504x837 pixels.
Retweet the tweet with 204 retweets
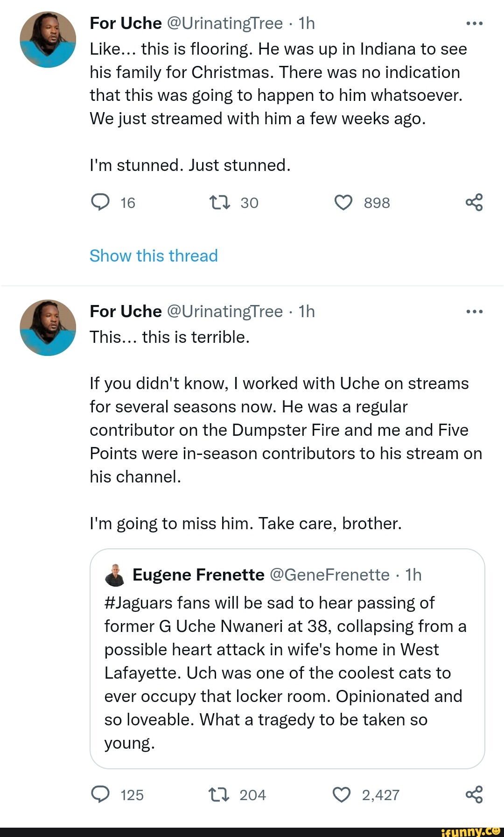coord(219,794)
